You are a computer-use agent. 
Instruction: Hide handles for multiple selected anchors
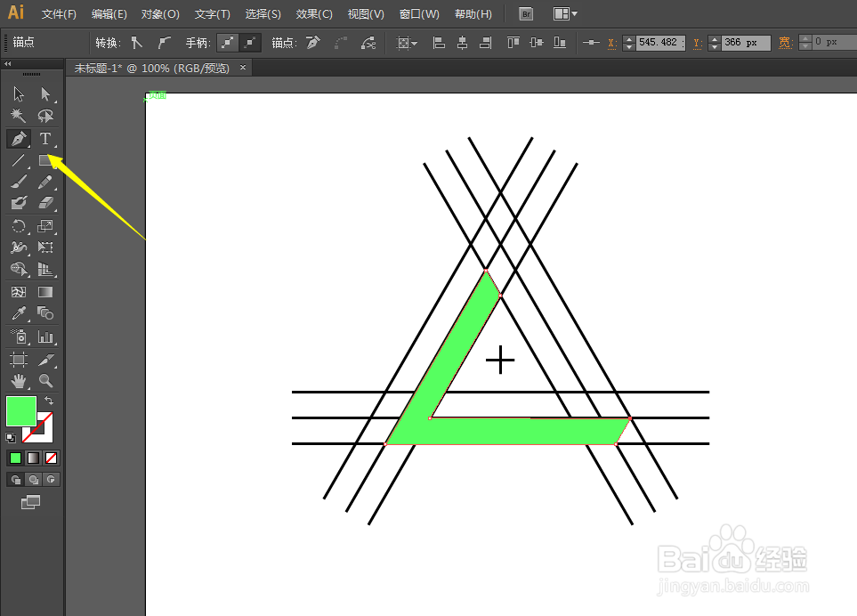coord(250,43)
